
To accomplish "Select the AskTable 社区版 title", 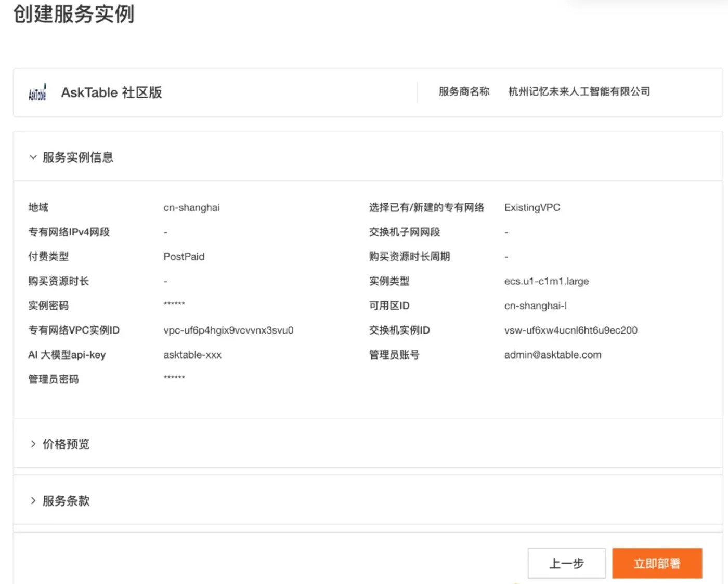I will pyautogui.click(x=112, y=92).
